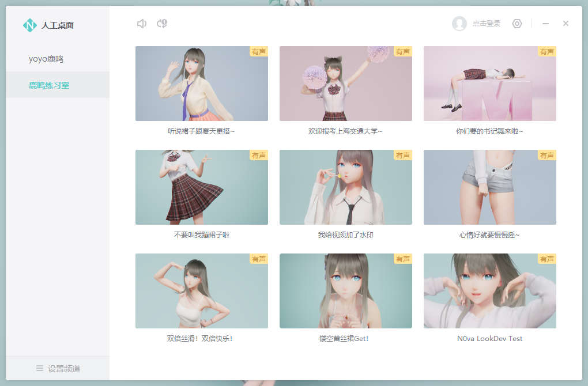Image resolution: width=588 pixels, height=386 pixels.
Task: Open the 不要叫我蹦裙子啦 wallpaper thumbnail
Action: click(x=202, y=187)
